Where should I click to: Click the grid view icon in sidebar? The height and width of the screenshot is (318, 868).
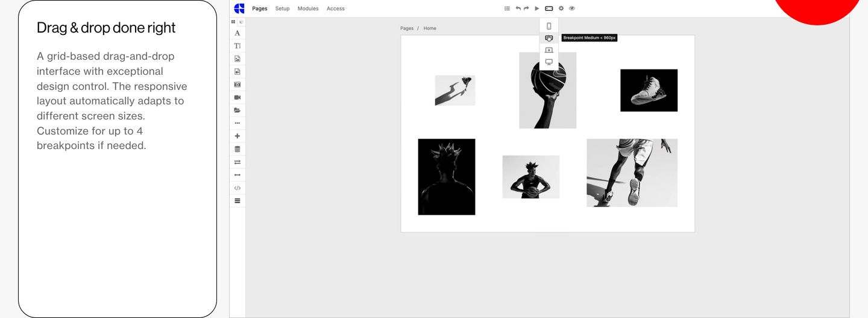pos(233,22)
